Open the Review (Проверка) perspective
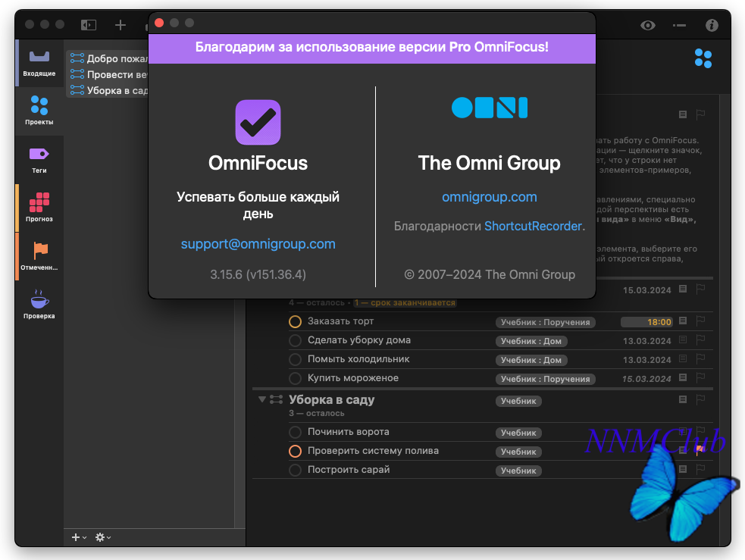 39,305
